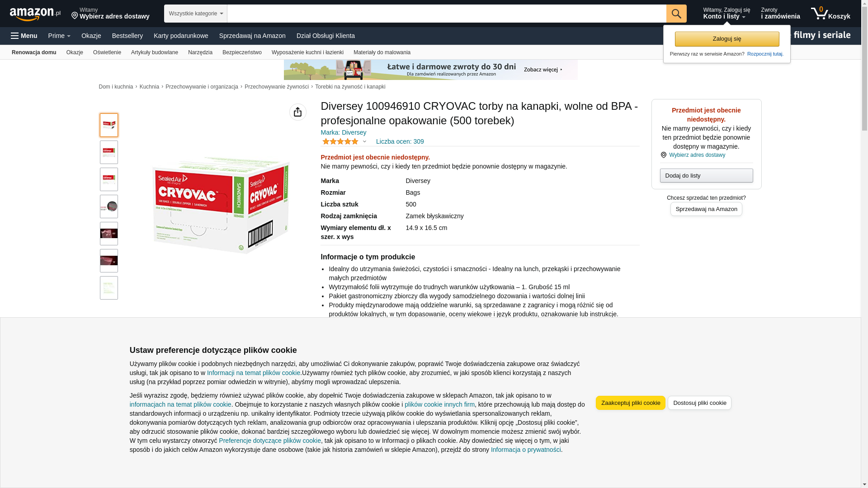Click Dostosuj pliki cookie button
Viewport: 868px width, 488px height.
point(700,403)
